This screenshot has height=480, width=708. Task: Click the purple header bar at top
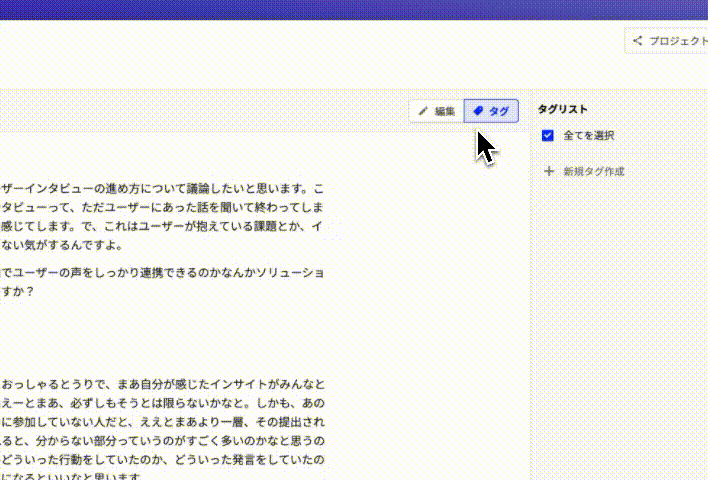coord(354,9)
